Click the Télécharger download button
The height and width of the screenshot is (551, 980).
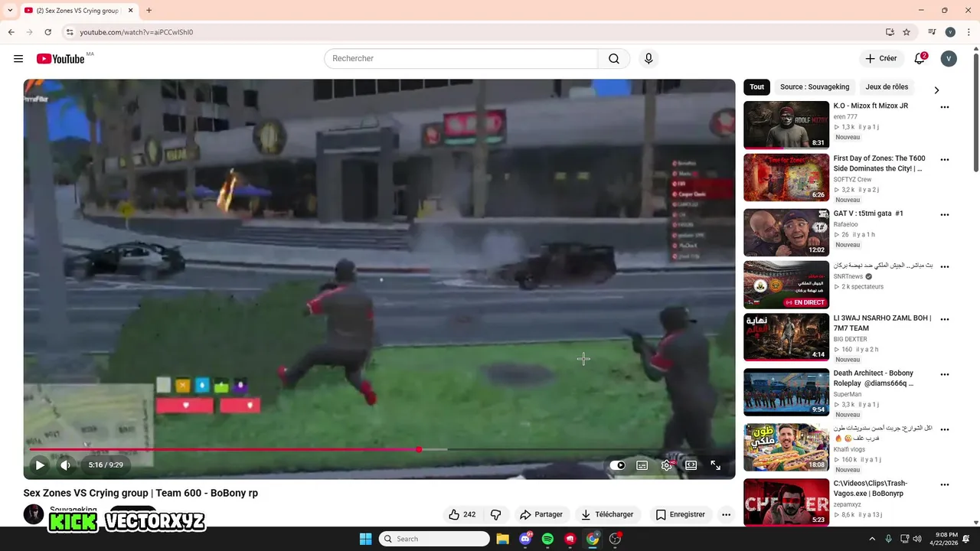[607, 514]
